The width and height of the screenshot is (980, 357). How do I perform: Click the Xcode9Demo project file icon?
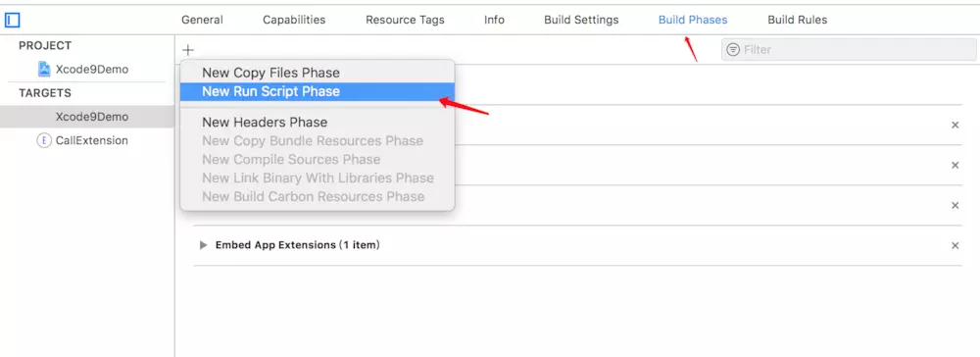(x=44, y=69)
